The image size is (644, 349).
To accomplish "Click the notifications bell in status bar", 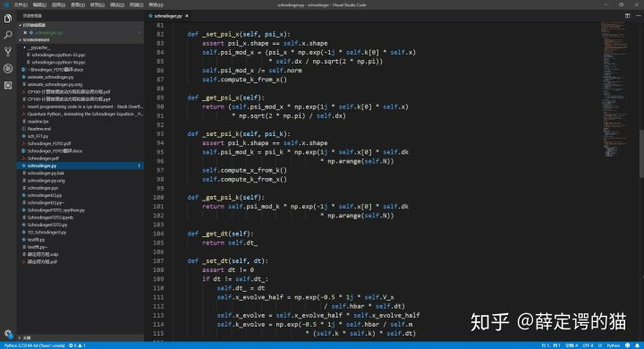I will (637, 345).
